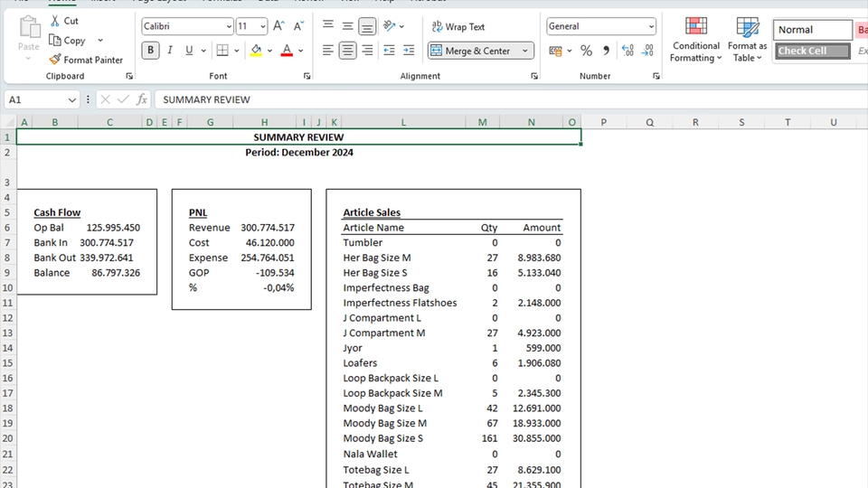
Task: Open Font name Calibri dropdown
Action: coord(229,26)
